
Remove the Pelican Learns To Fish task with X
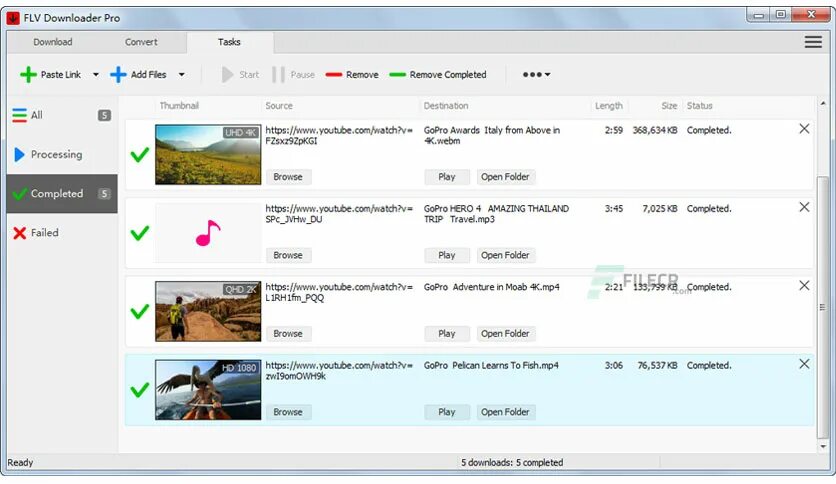pyautogui.click(x=804, y=364)
